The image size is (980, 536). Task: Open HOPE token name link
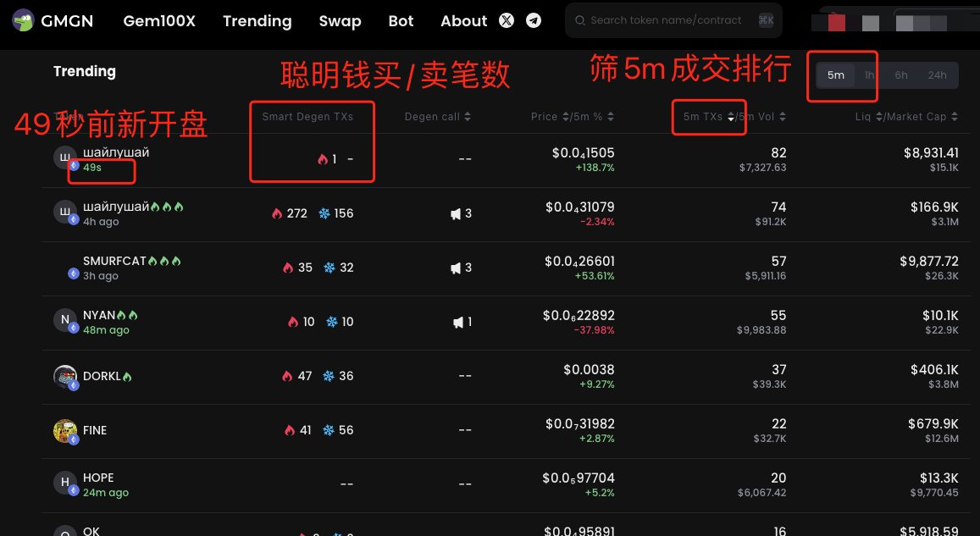(x=99, y=478)
